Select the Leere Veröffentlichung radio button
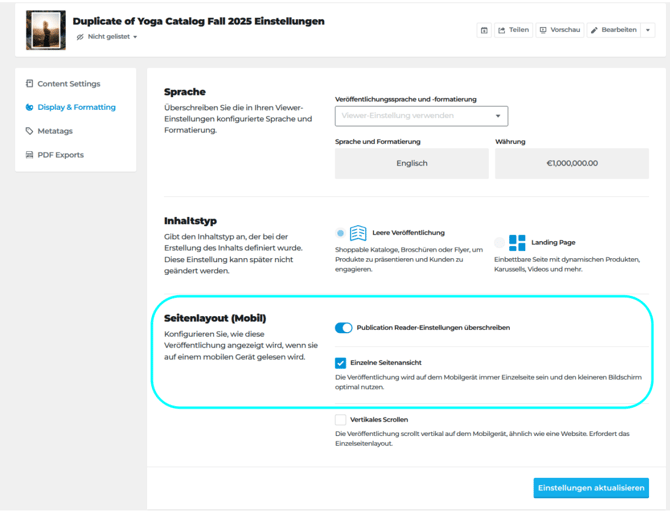670x511 pixels. [340, 233]
